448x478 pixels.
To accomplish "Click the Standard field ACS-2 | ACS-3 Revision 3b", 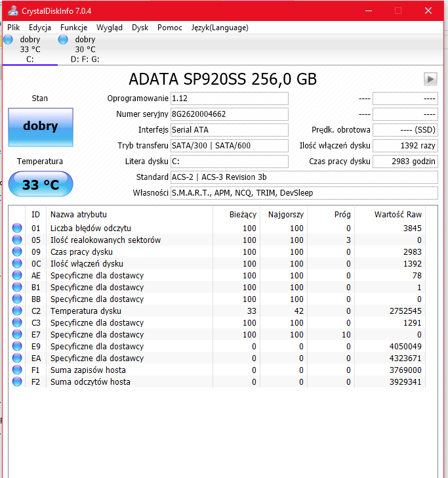I will click(x=304, y=177).
